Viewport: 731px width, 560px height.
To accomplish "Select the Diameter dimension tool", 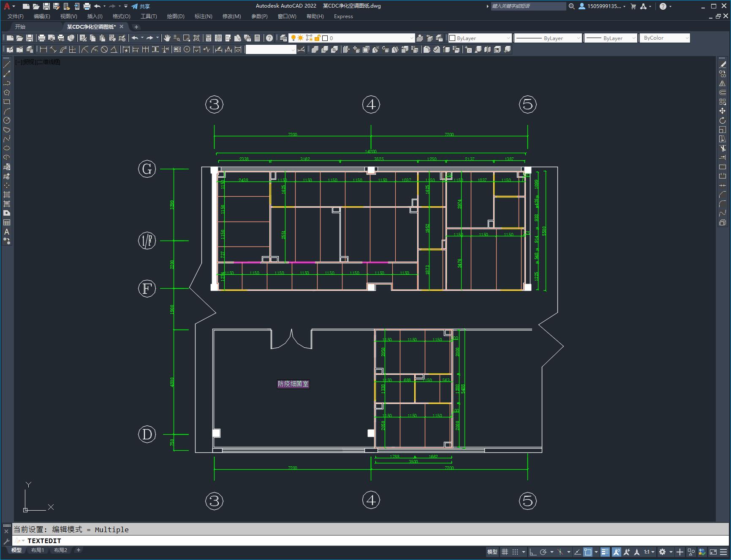I will coord(104,49).
